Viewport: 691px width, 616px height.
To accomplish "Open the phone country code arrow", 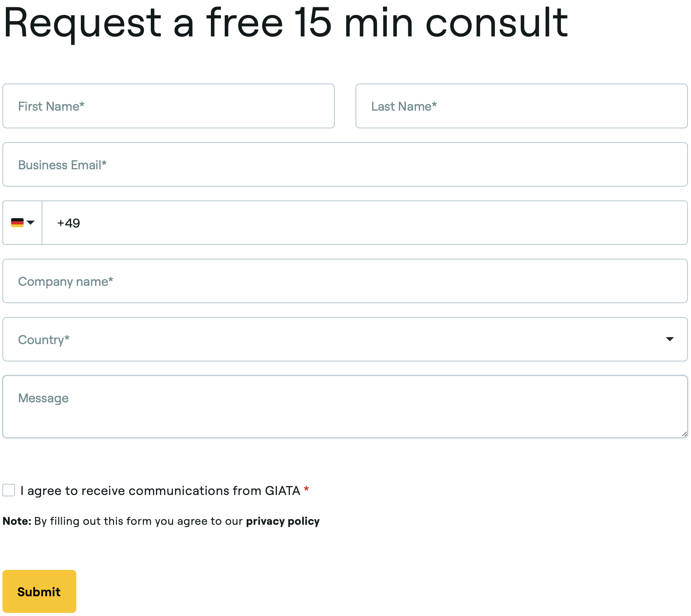I will tap(31, 223).
